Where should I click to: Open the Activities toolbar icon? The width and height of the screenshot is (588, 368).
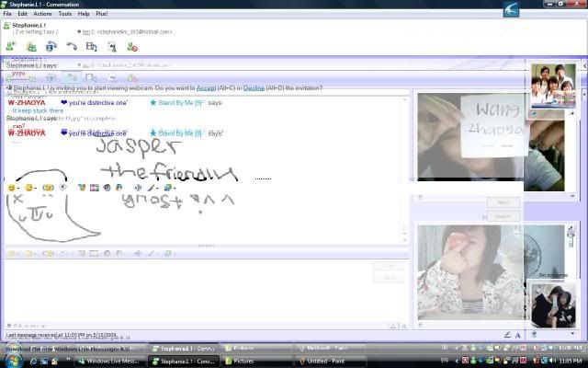pyautogui.click(x=92, y=47)
